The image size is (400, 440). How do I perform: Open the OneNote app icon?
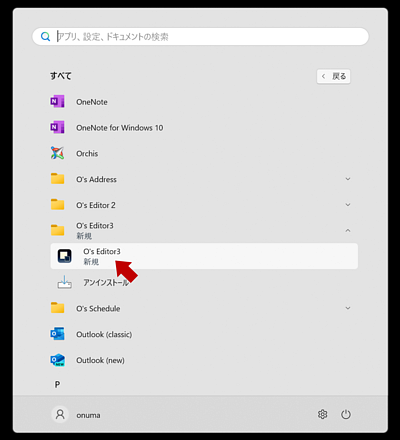click(57, 102)
